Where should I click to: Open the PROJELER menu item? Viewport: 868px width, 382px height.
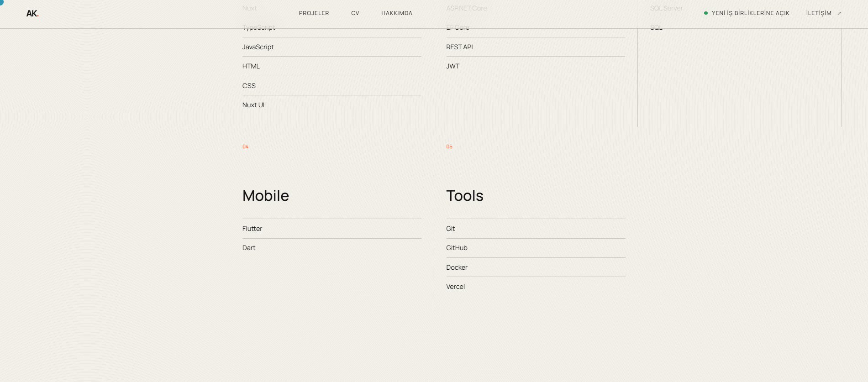point(314,13)
